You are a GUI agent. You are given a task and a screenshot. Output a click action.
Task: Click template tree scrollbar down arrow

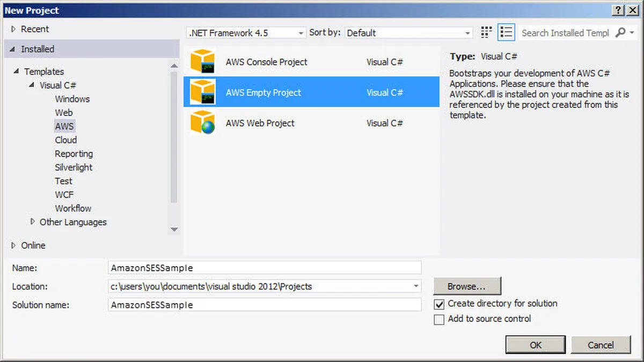(174, 230)
